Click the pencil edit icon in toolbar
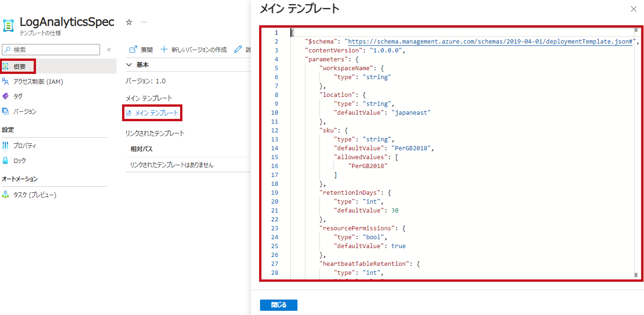 [238, 49]
